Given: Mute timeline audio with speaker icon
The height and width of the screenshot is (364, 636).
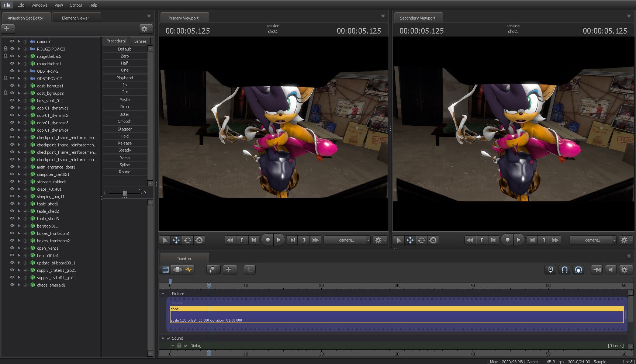Looking at the screenshot, I should click(611, 270).
